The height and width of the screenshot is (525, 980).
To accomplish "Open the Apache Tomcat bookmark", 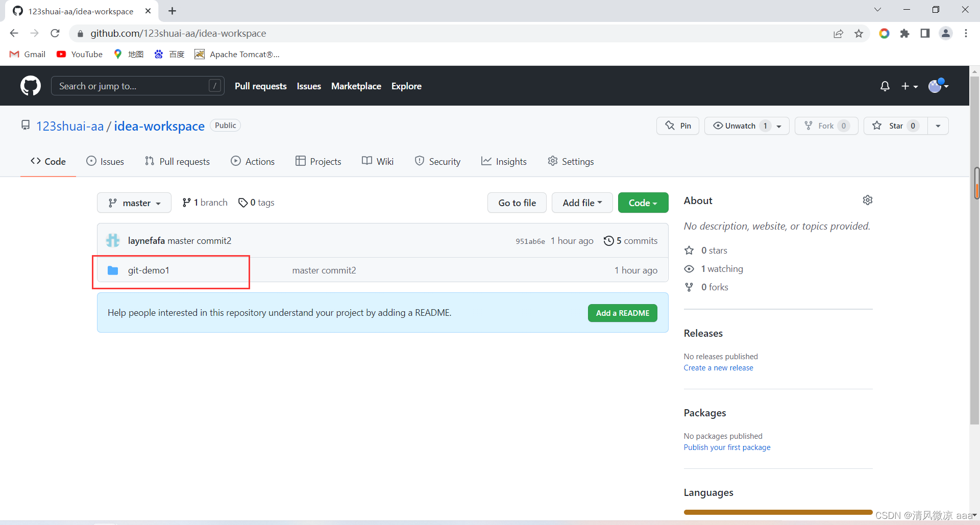I will [237, 54].
